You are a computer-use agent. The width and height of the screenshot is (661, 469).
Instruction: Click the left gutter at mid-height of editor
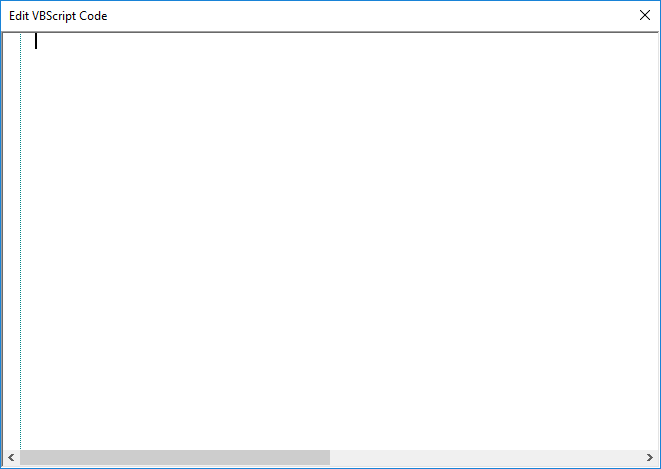pyautogui.click(x=11, y=240)
